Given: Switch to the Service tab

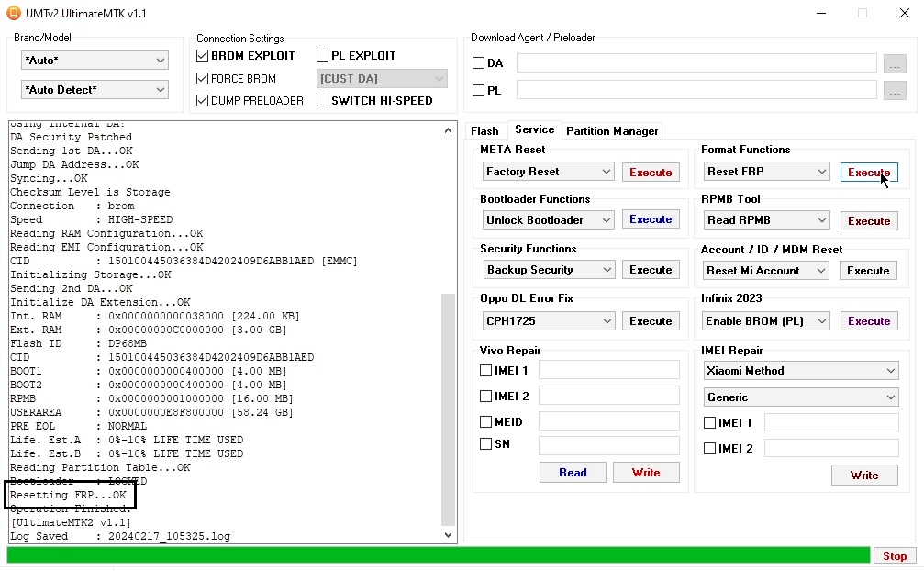Looking at the screenshot, I should 534,129.
